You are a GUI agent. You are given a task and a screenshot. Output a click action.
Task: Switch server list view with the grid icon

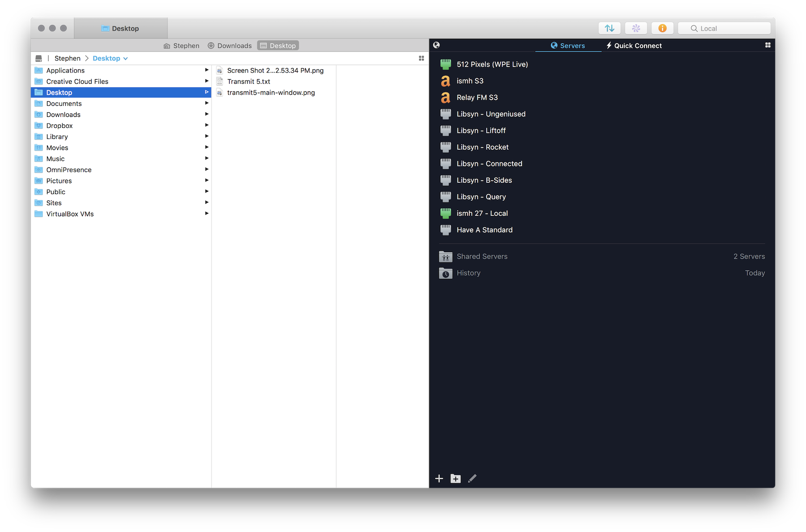click(x=768, y=45)
